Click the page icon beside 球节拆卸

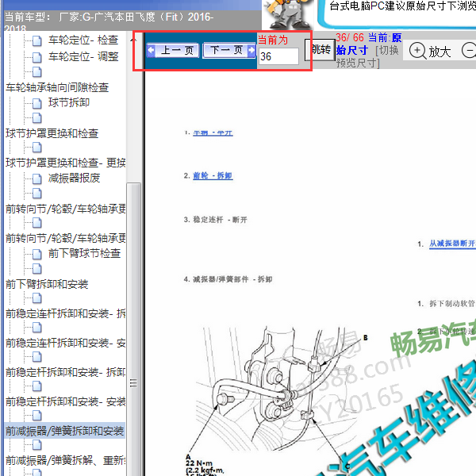click(37, 103)
